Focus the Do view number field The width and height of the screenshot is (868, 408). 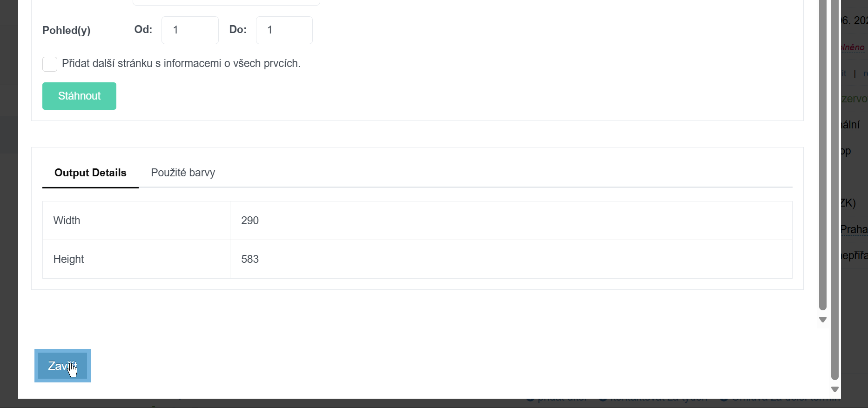[x=284, y=30]
